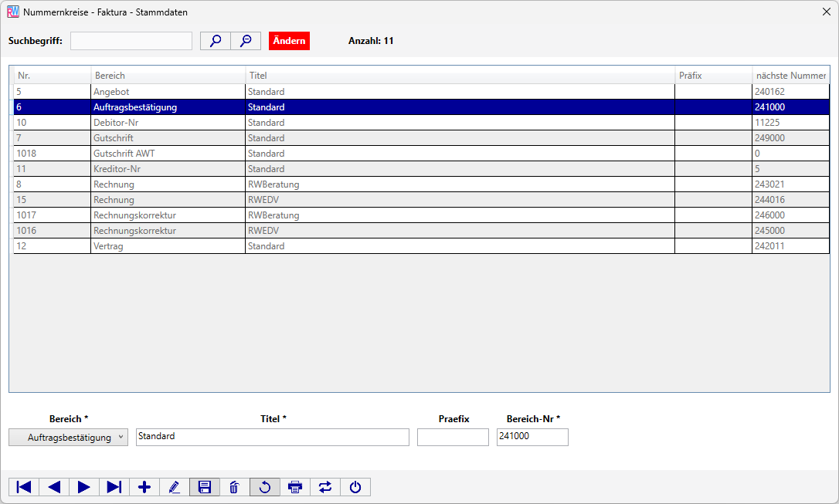The width and height of the screenshot is (839, 504).
Task: Click the circular undo arrow icon
Action: tap(265, 487)
